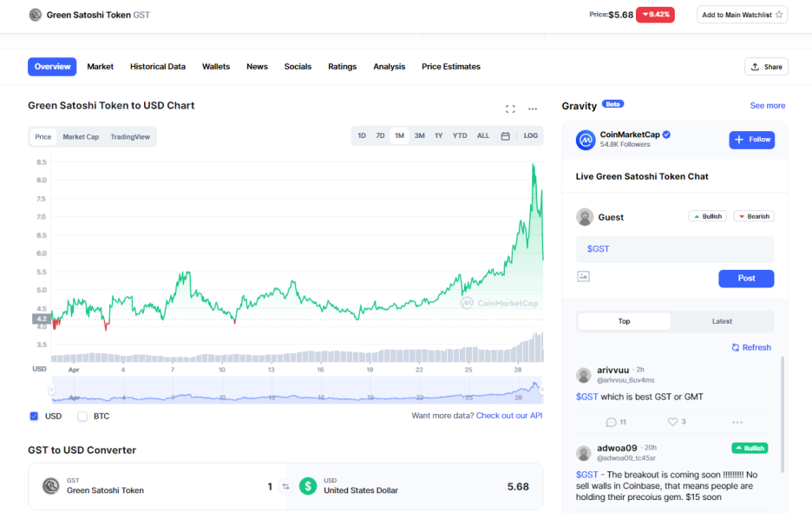
Task: Open the Check out our API link
Action: click(x=509, y=416)
